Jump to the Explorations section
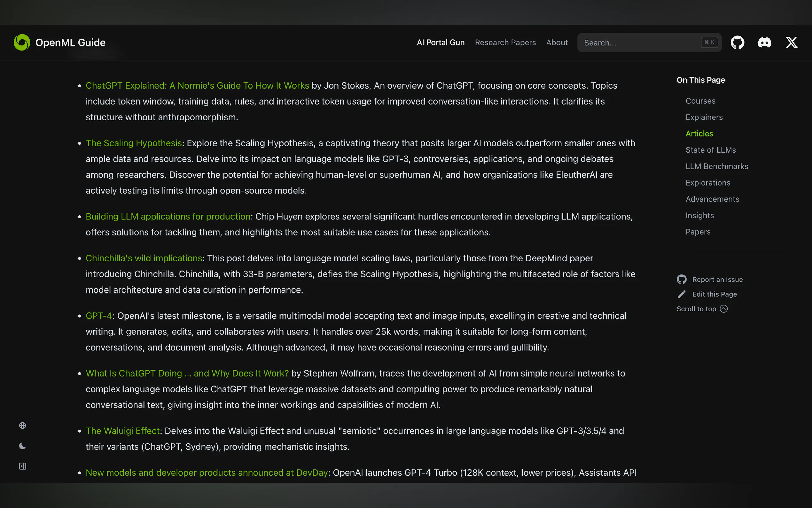812x508 pixels. click(708, 183)
